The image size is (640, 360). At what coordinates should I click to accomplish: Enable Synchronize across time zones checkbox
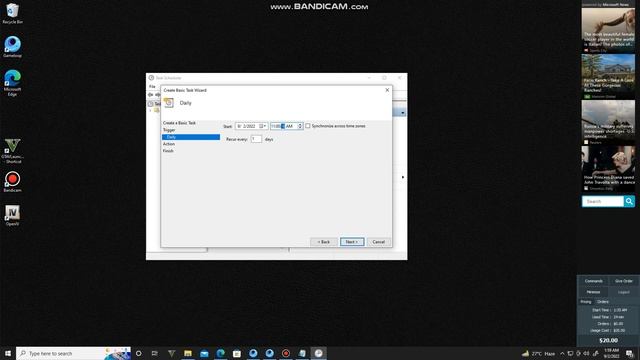(x=308, y=126)
